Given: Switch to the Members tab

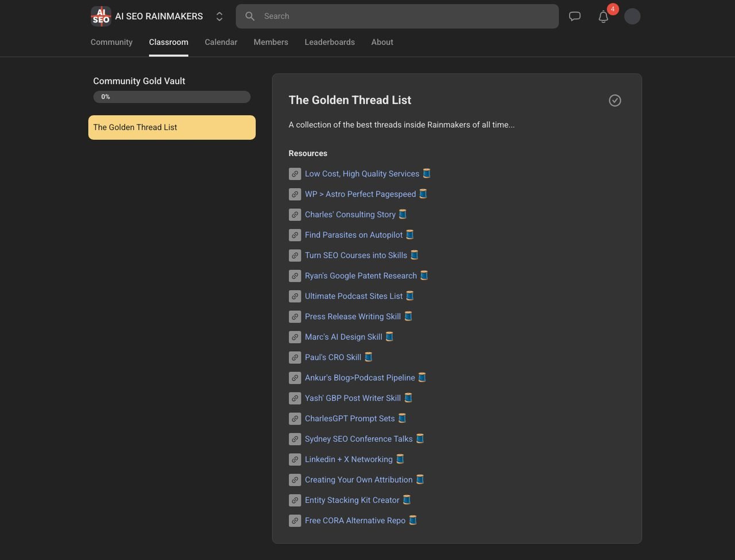Looking at the screenshot, I should tap(271, 42).
